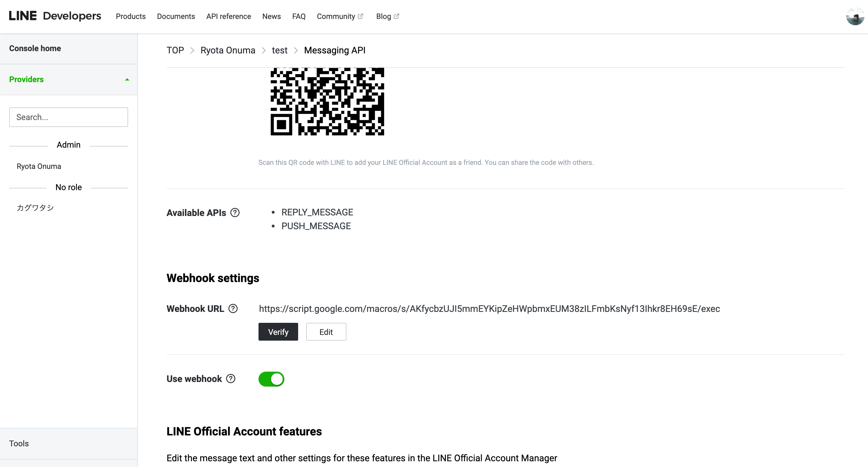
Task: Click the Webhook URL help icon
Action: pyautogui.click(x=233, y=308)
